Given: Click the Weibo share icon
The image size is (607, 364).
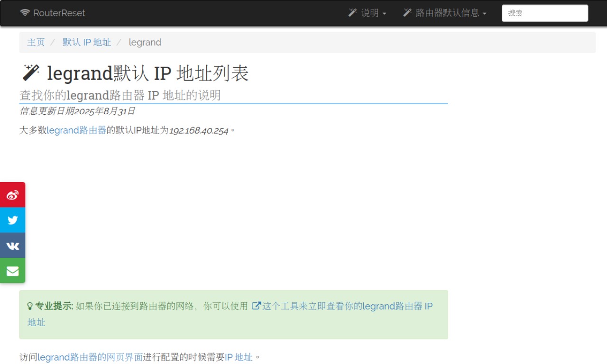Looking at the screenshot, I should coord(12,195).
